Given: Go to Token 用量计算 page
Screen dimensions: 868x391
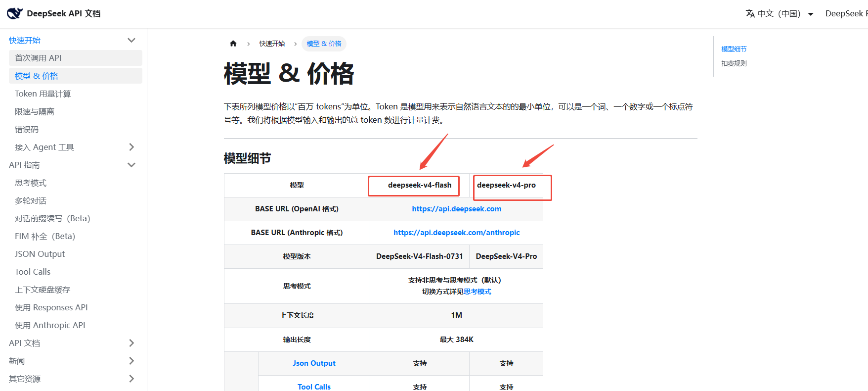Looking at the screenshot, I should tap(76, 94).
